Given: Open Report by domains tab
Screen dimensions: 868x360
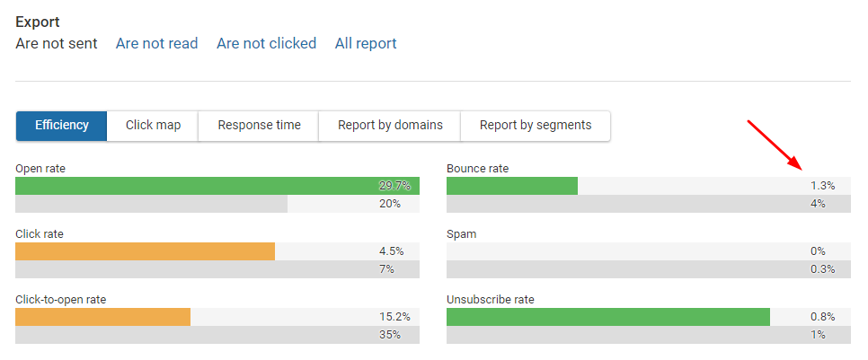Looking at the screenshot, I should point(390,126).
